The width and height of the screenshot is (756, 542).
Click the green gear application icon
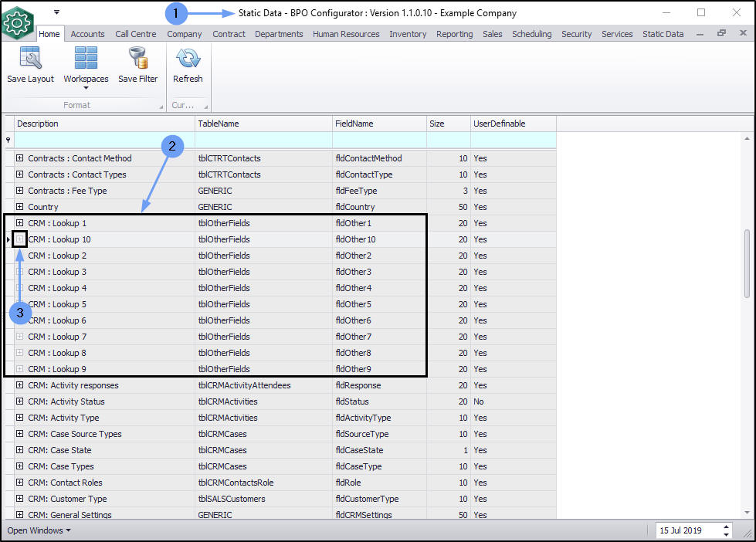pyautogui.click(x=17, y=22)
